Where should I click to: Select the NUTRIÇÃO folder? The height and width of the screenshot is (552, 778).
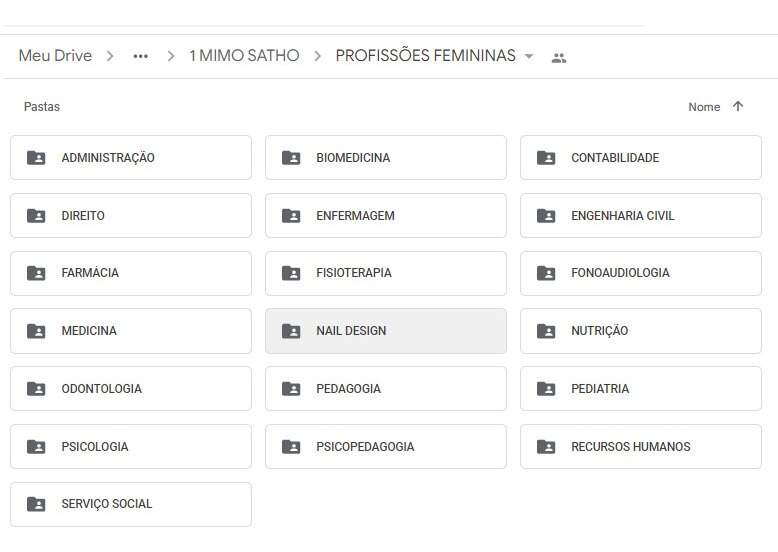[641, 331]
